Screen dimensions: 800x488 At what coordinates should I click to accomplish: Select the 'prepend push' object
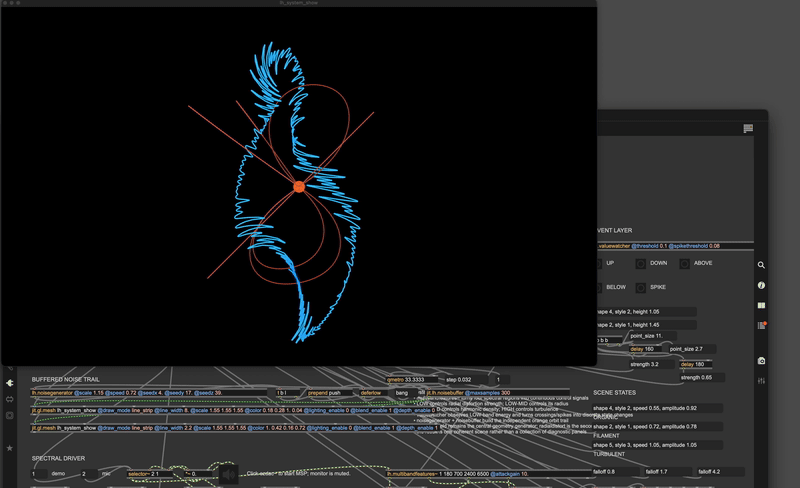point(329,393)
